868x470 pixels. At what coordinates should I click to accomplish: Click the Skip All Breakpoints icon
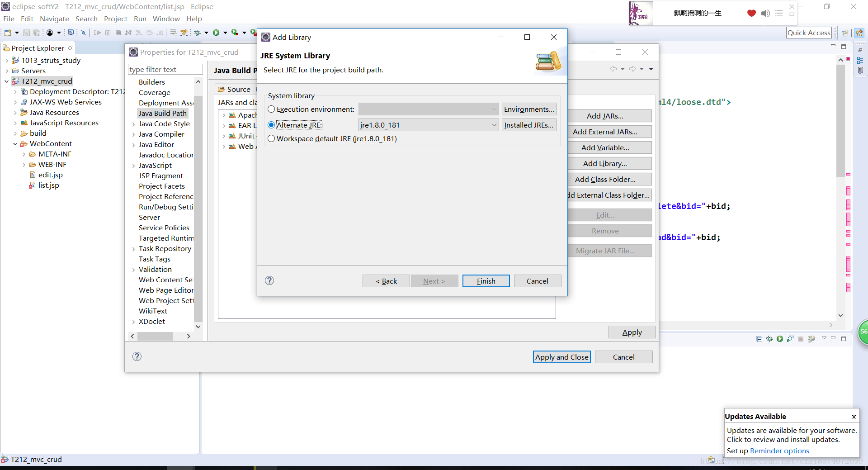pyautogui.click(x=83, y=33)
